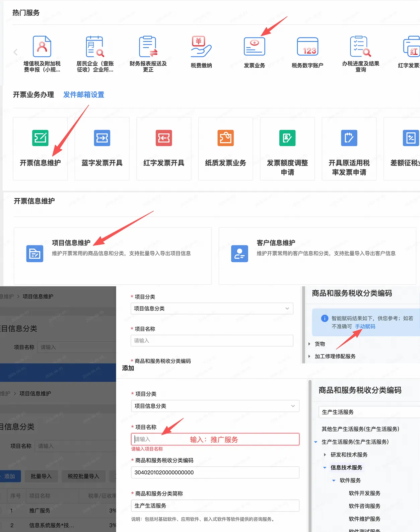Open 项目信息维护 card title
Screen dimensions: 420x532
(x=71, y=243)
